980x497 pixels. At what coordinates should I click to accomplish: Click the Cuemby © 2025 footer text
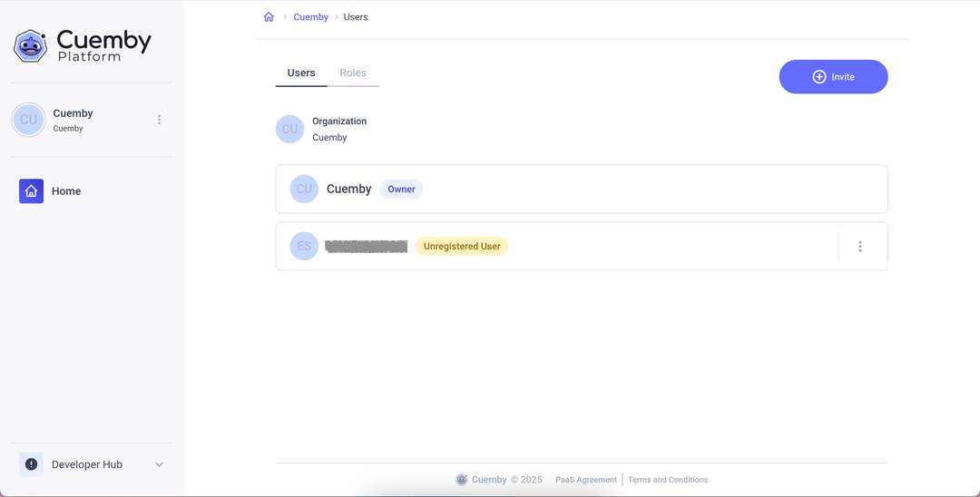click(507, 480)
